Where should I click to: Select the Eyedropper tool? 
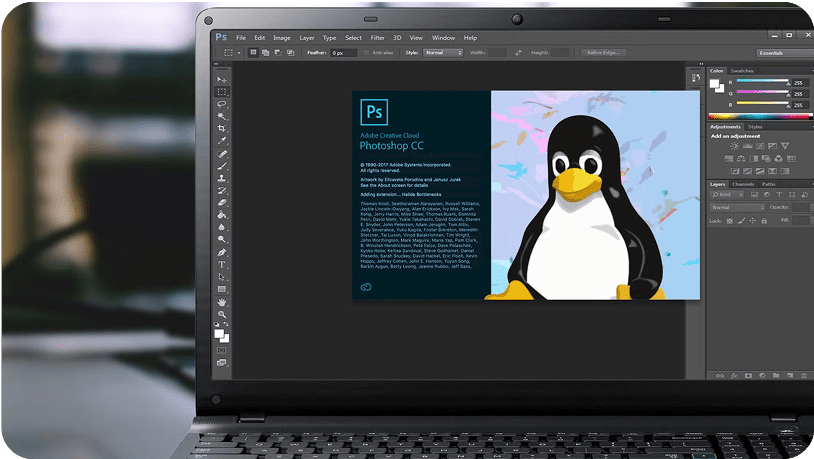tap(222, 141)
